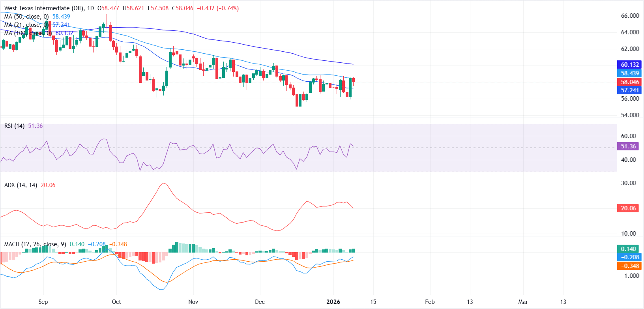
Task: Click the Oct label on the time axis
Action: point(116,302)
